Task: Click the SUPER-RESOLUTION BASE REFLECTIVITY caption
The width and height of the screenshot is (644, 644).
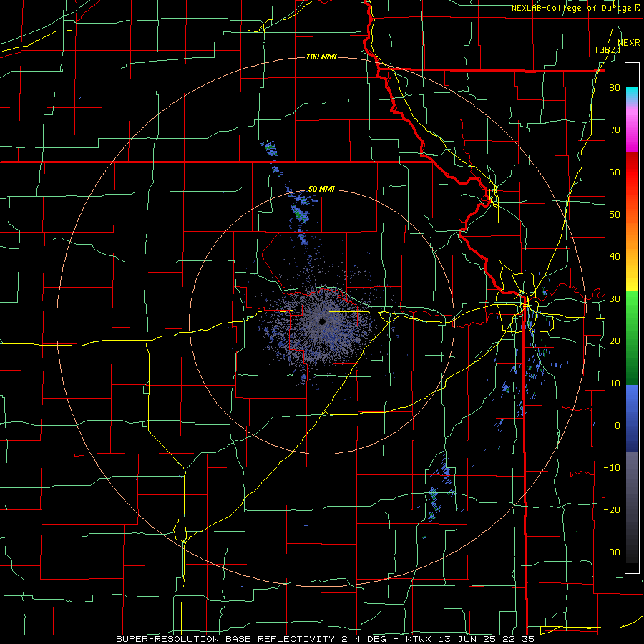Action: (225, 639)
